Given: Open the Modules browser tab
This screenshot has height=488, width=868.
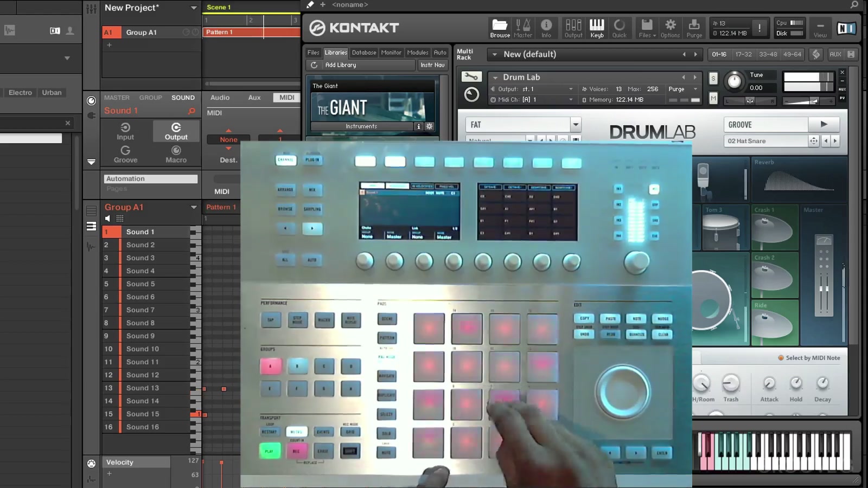Looking at the screenshot, I should (418, 53).
